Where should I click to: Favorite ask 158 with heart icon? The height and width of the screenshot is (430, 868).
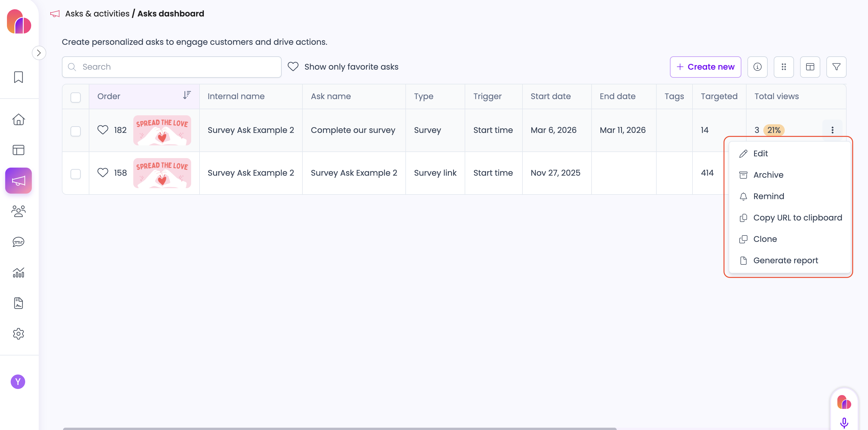(103, 173)
